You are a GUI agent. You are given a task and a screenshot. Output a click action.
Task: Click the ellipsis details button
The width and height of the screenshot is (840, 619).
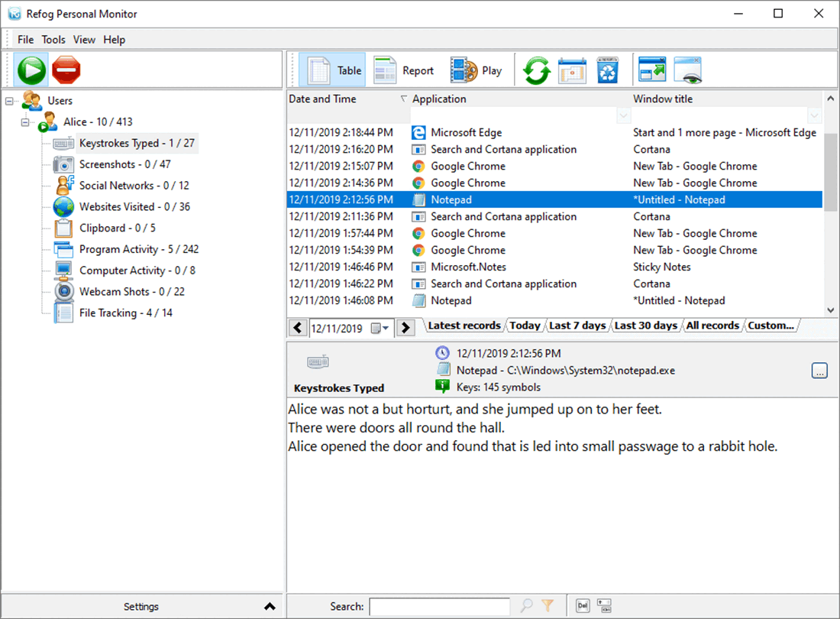point(819,371)
